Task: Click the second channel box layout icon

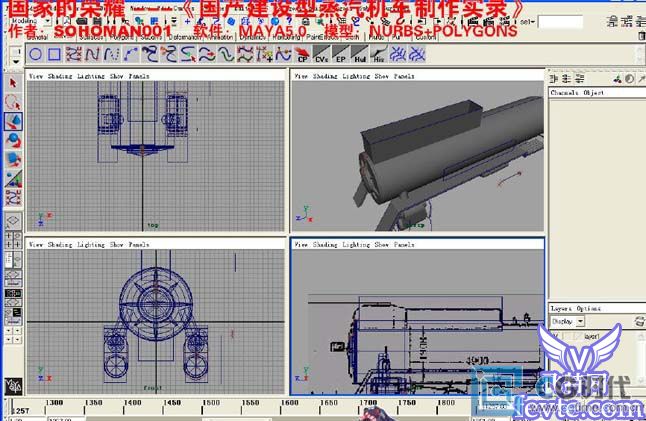Action: pos(566,79)
